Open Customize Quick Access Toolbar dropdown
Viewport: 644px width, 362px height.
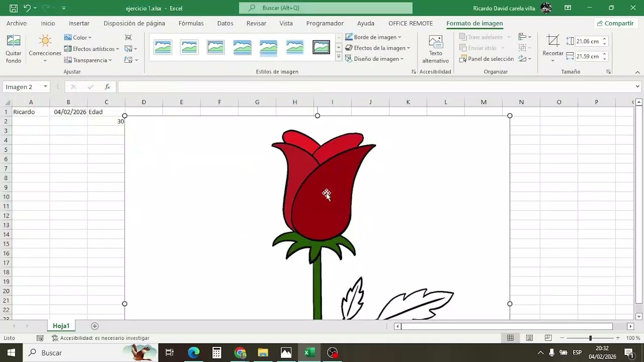[x=63, y=8]
